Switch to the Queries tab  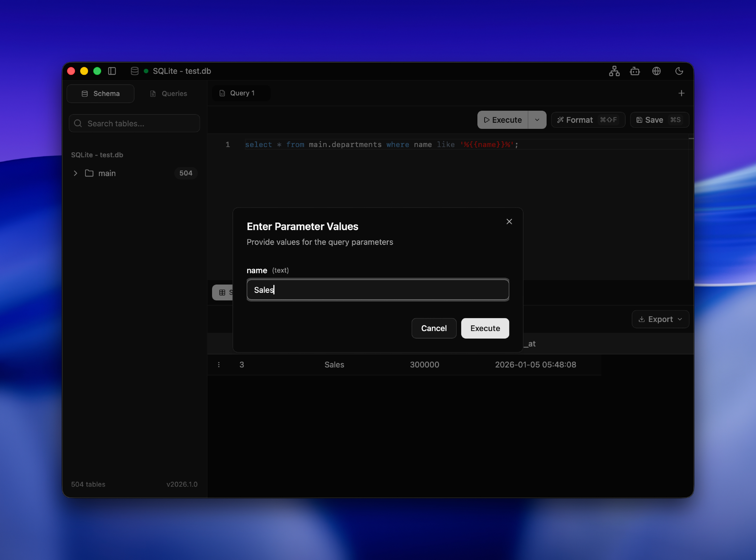169,94
